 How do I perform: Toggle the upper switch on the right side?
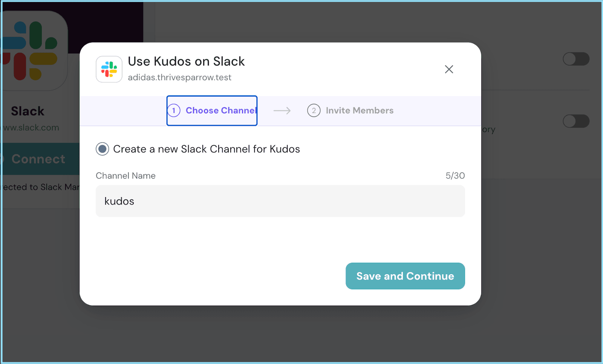click(x=575, y=59)
